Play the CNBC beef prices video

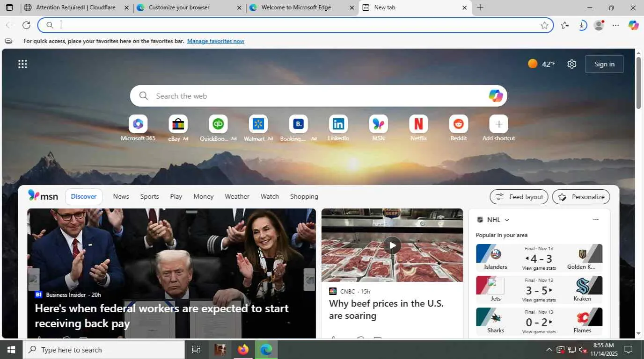pos(392,245)
